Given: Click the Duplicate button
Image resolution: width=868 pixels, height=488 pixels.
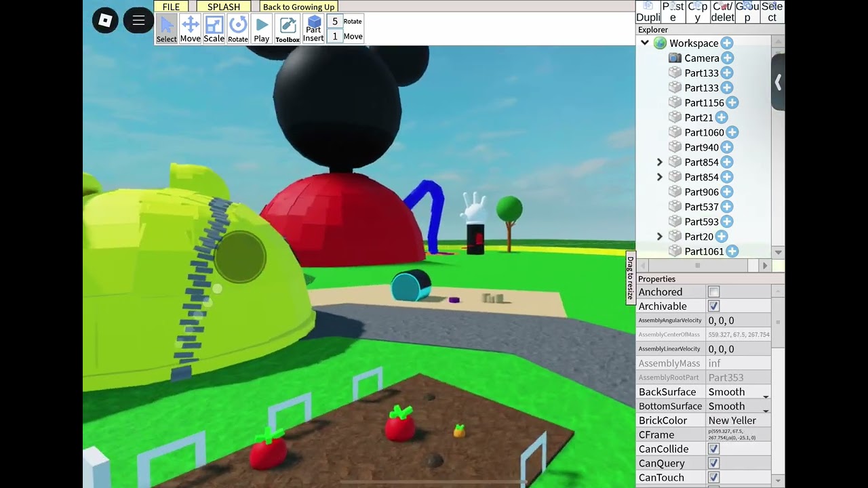Looking at the screenshot, I should (648, 12).
